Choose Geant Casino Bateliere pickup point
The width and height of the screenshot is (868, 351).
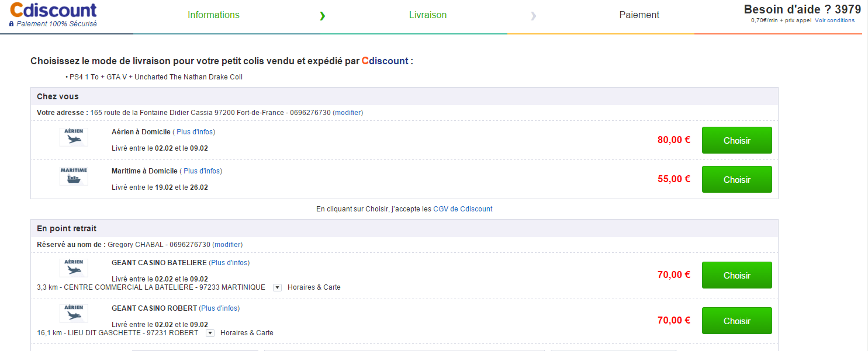736,275
